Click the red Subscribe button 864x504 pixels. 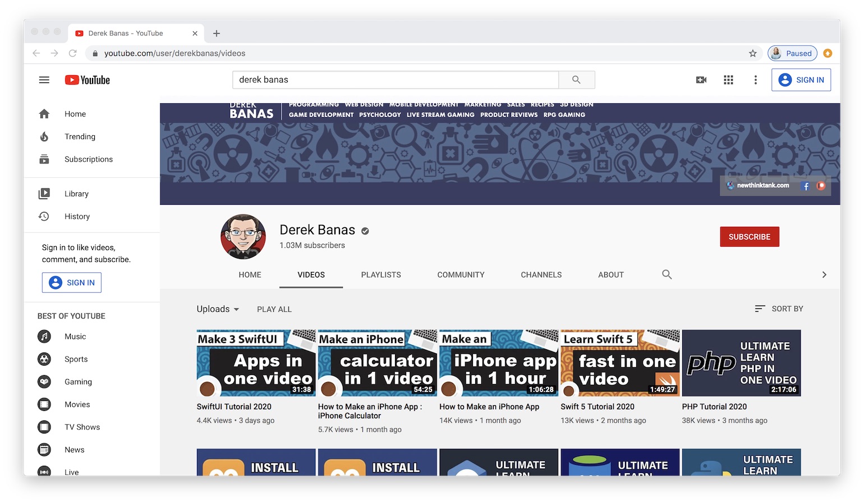click(x=750, y=237)
